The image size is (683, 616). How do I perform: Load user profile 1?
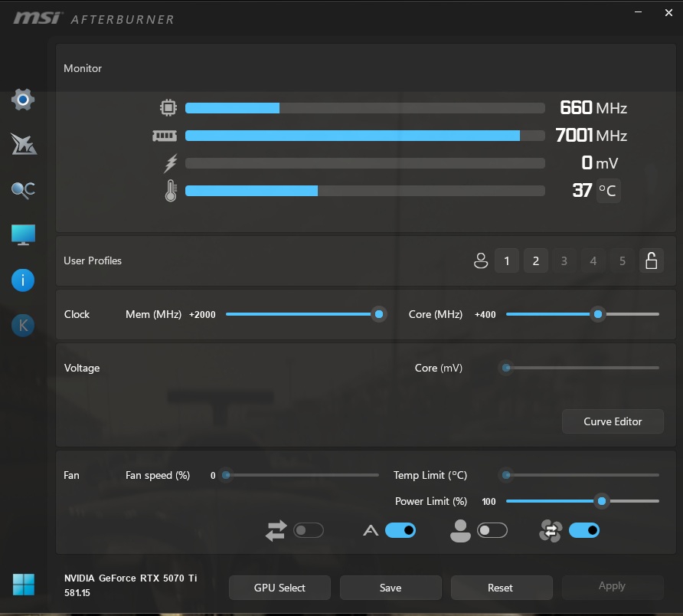pyautogui.click(x=507, y=260)
